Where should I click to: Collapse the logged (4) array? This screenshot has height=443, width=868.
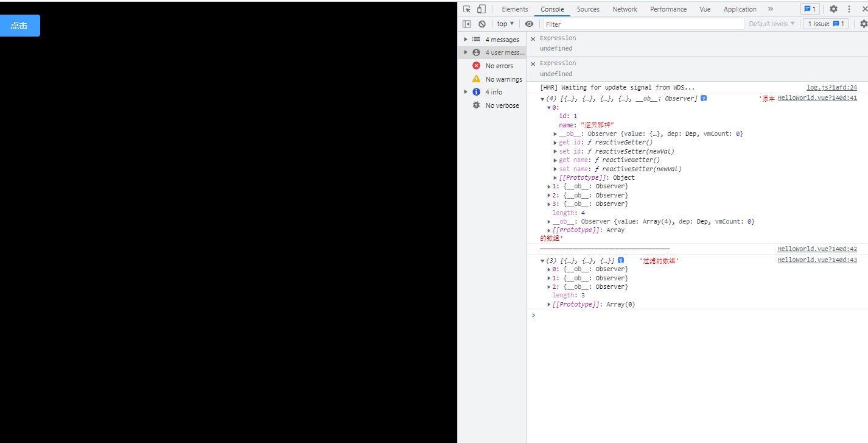click(x=542, y=99)
